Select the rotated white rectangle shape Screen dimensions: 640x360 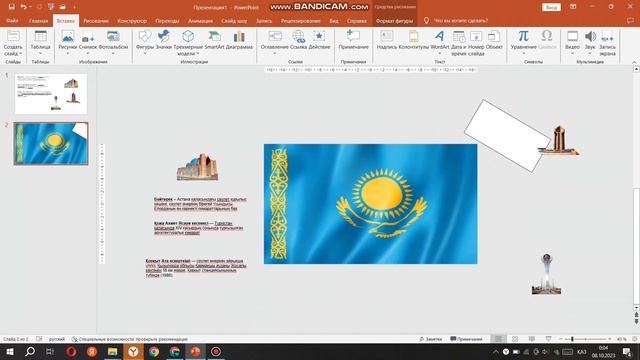[x=507, y=136]
